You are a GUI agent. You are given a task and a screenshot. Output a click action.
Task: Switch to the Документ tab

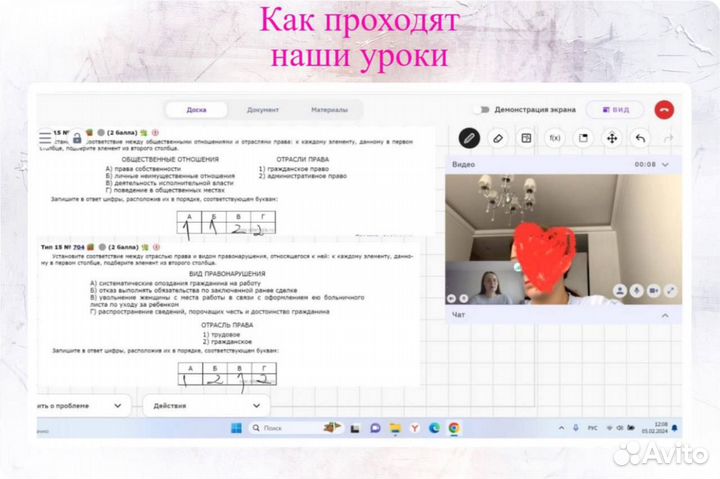(263, 110)
